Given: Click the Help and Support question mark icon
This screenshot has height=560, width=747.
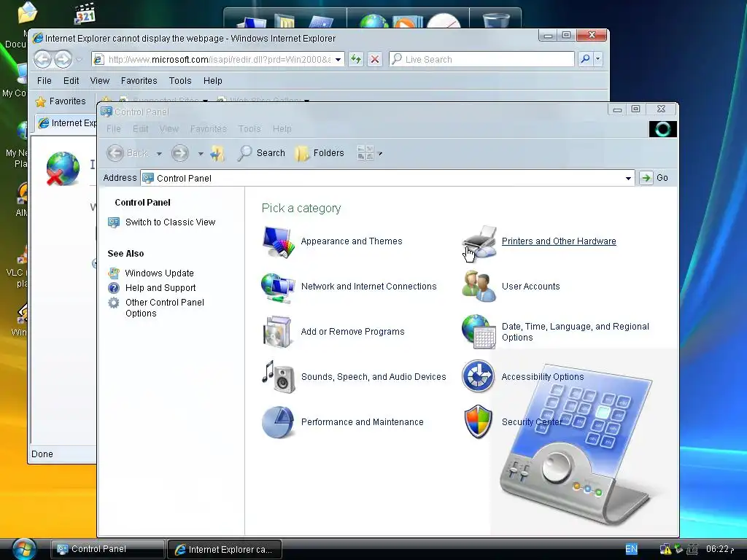Looking at the screenshot, I should (x=113, y=288).
